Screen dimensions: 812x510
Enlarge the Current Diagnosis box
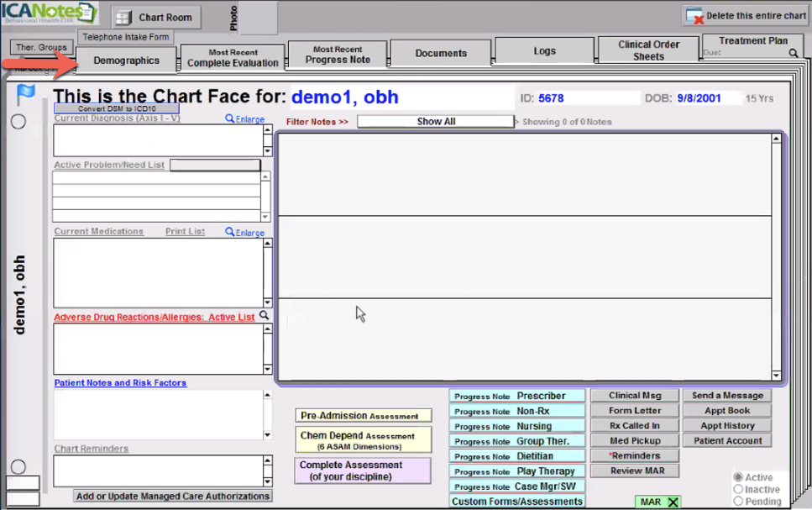pos(244,119)
